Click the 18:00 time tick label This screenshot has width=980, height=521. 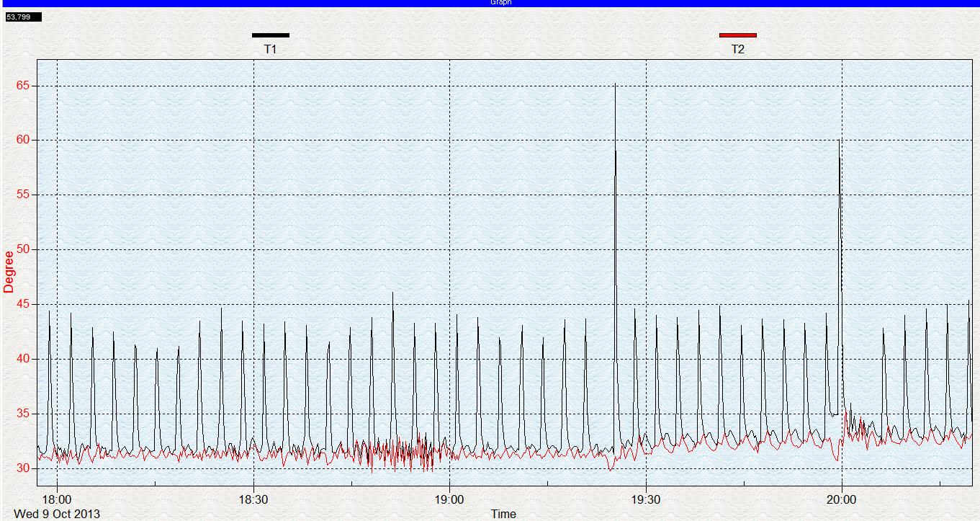(x=57, y=499)
